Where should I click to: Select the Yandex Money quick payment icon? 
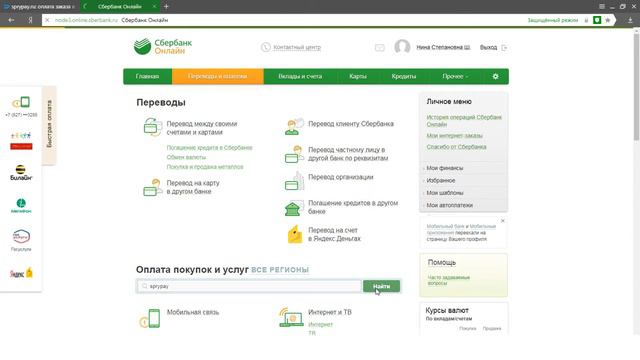21,273
